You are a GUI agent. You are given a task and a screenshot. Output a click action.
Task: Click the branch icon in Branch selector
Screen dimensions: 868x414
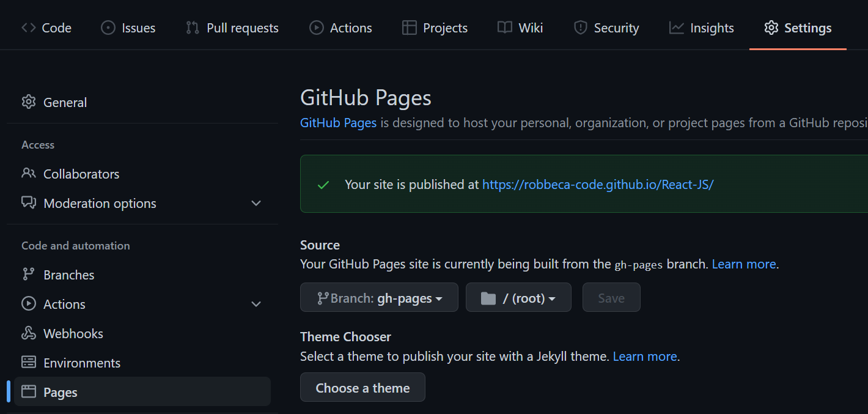323,298
